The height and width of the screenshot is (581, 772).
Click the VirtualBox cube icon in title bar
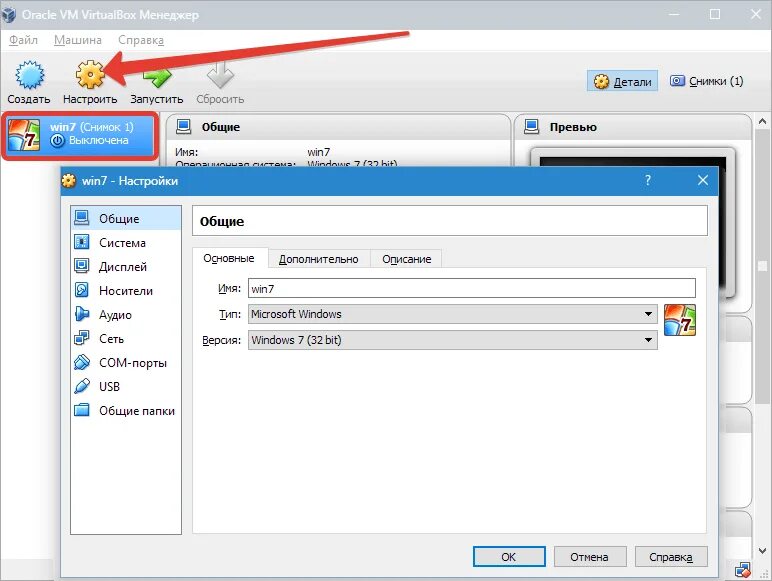(8, 15)
